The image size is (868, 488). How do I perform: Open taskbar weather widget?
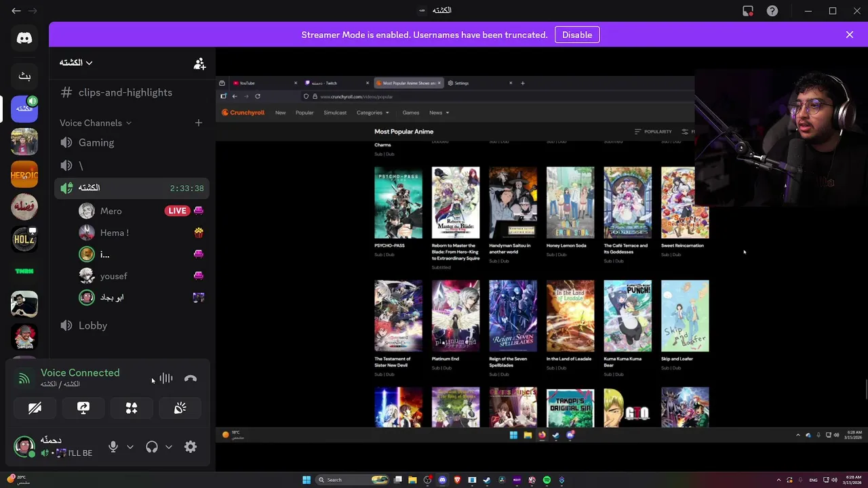[19, 479]
